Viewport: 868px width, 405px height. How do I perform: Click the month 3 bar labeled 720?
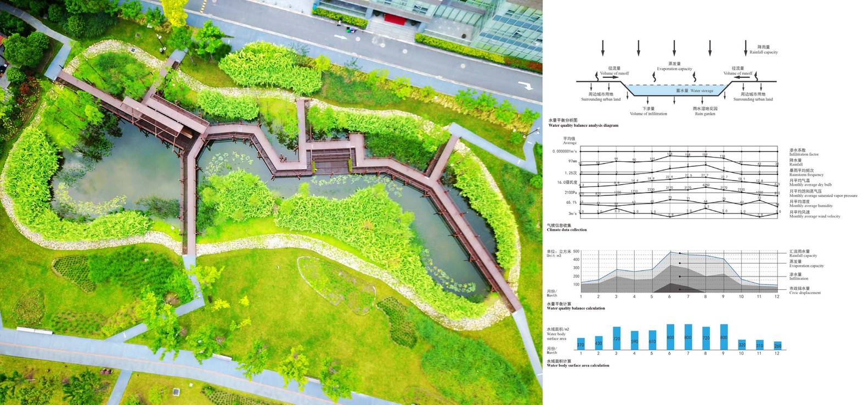pyautogui.click(x=616, y=338)
